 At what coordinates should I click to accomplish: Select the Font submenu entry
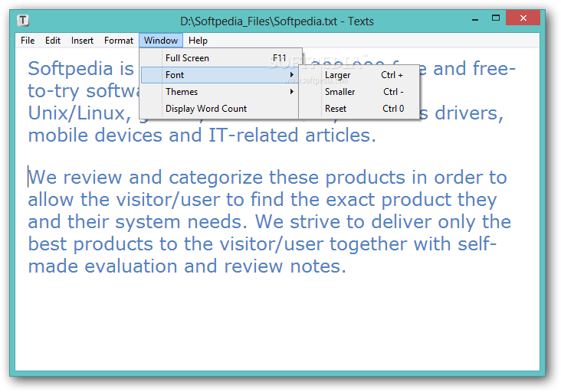click(220, 75)
